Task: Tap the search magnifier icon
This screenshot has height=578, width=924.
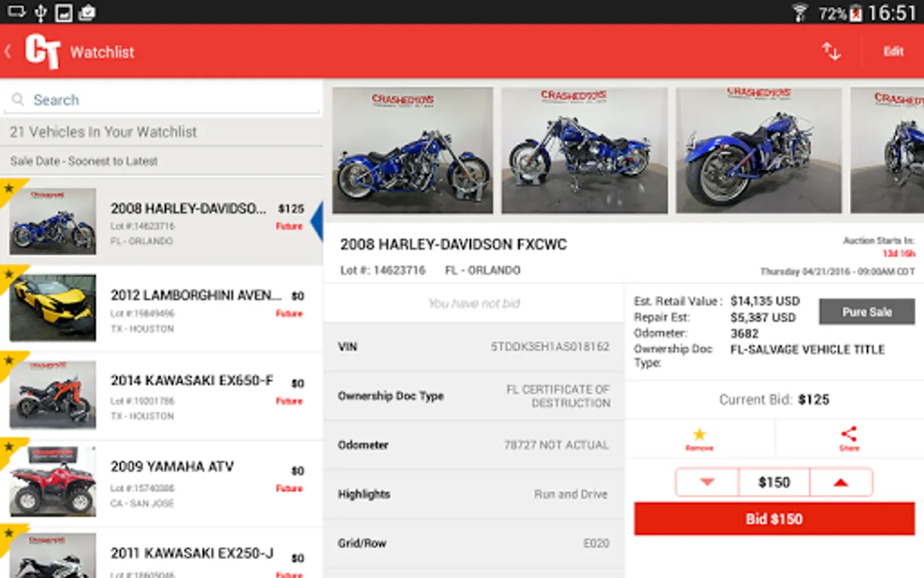Action: coord(18,100)
